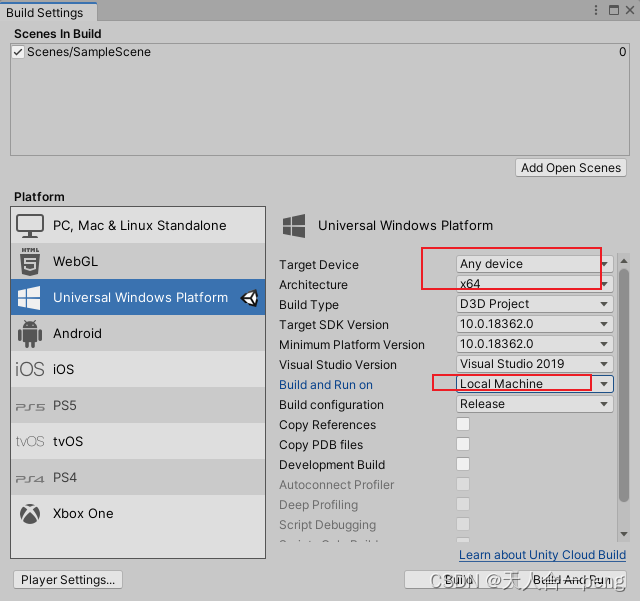The image size is (640, 601).
Task: Select WebGL platform row
Action: tap(138, 261)
